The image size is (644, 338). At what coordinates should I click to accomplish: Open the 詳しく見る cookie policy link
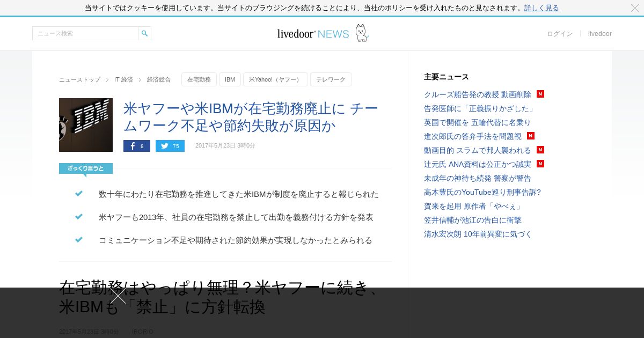click(541, 8)
